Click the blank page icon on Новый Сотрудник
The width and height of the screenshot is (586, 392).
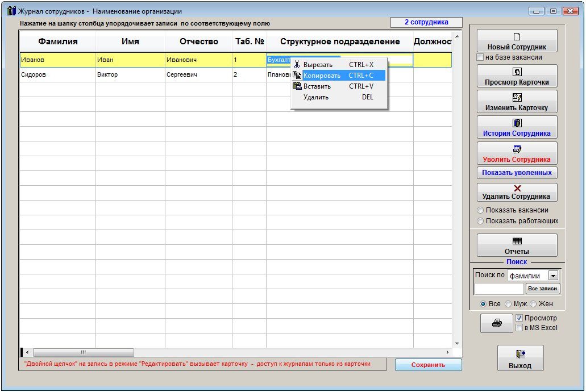517,36
